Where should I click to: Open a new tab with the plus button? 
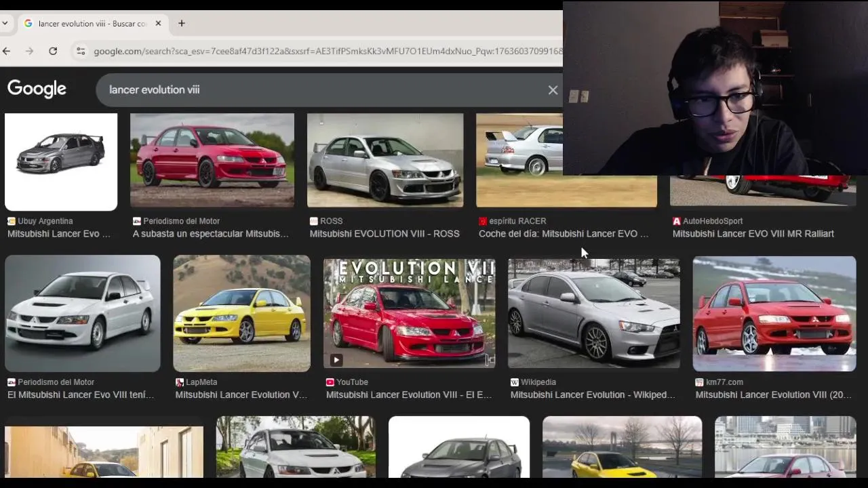click(181, 23)
